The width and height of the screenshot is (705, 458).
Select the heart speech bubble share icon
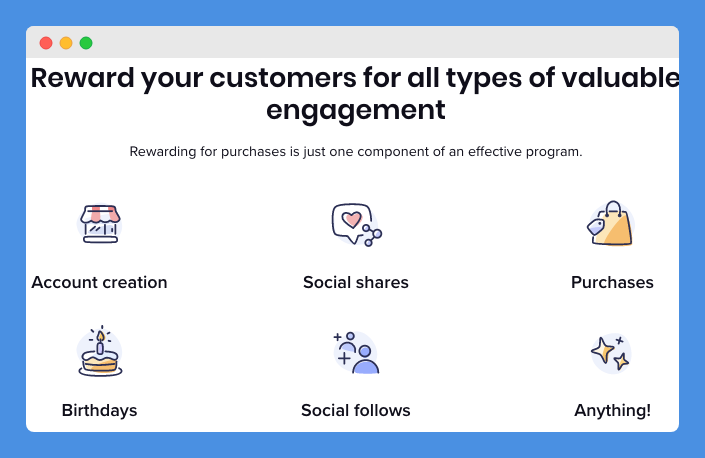pyautogui.click(x=357, y=225)
